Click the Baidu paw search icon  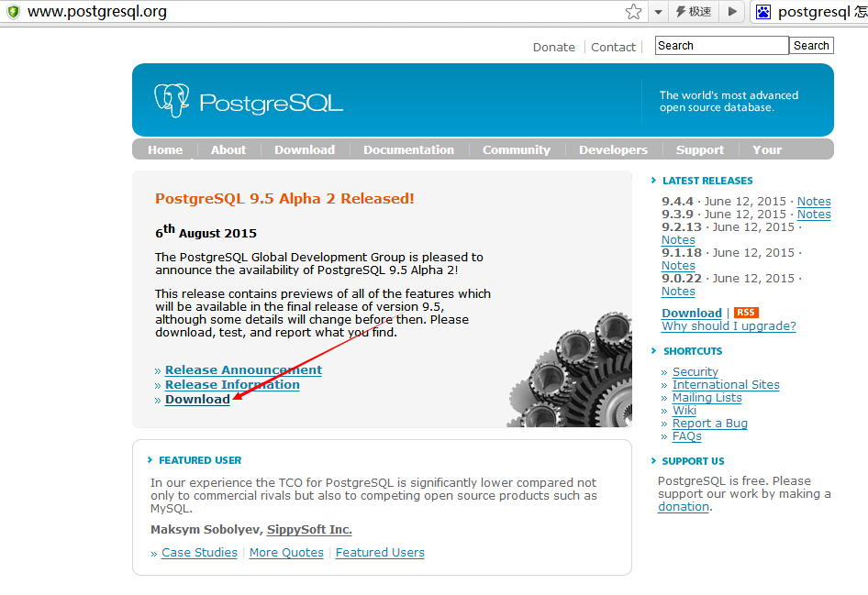point(763,12)
